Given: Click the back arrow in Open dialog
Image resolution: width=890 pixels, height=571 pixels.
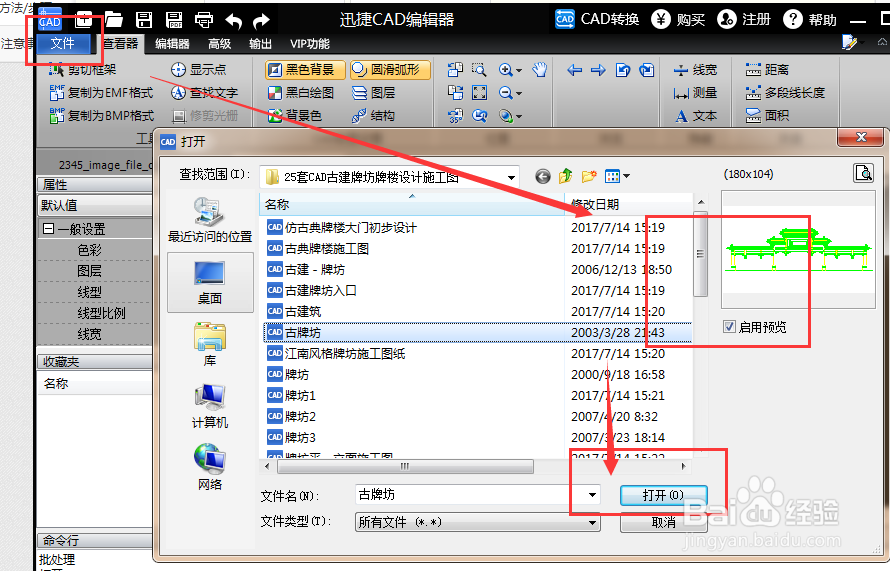Looking at the screenshot, I should coord(543,177).
